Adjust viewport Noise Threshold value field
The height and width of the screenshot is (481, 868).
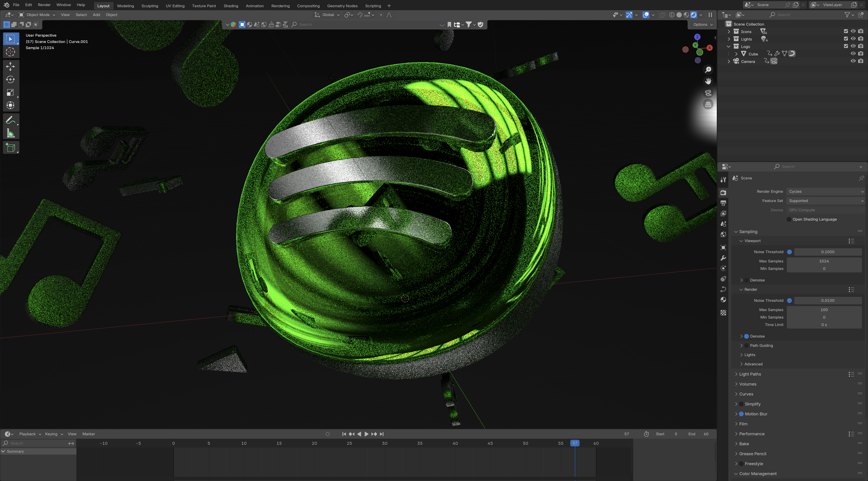(828, 252)
